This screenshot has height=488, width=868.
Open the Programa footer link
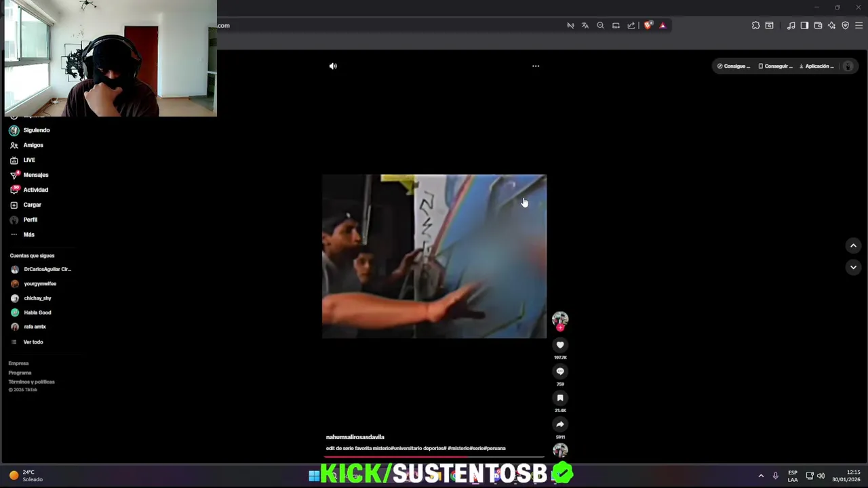20,373
